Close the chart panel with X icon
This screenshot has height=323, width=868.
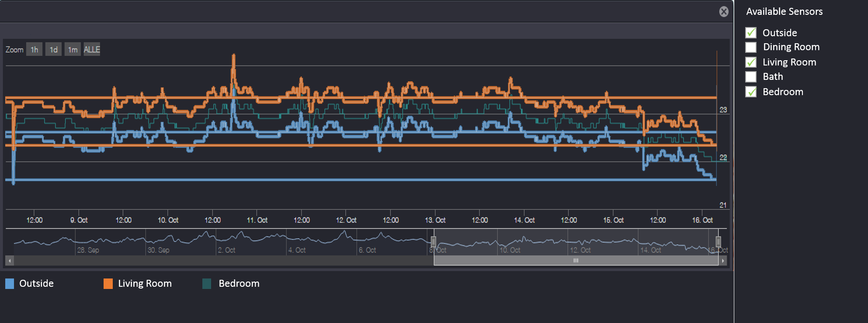pos(724,12)
